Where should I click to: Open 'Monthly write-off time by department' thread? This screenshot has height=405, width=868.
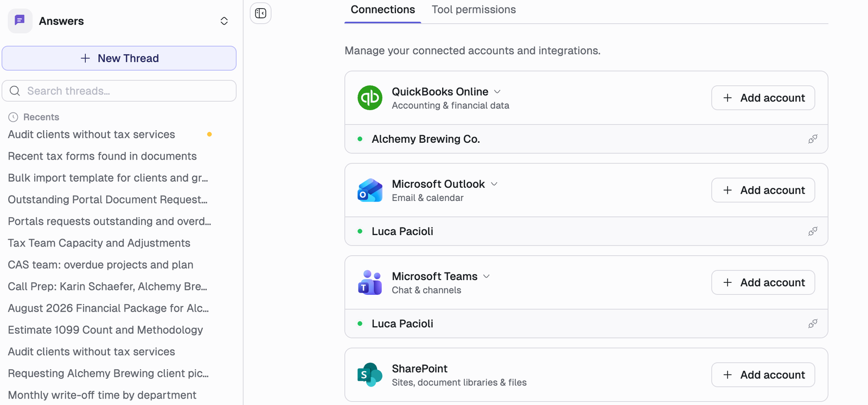point(103,395)
